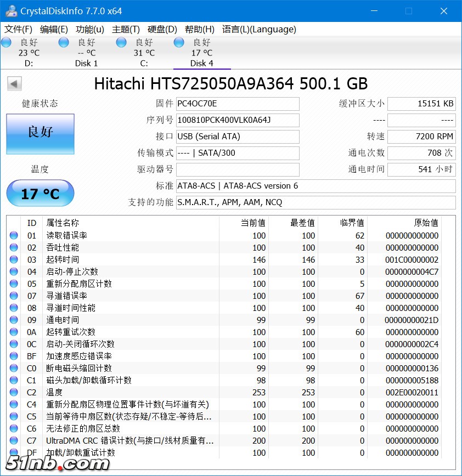
Task: Click the blue dot next to 通电时间
Action: pyautogui.click(x=14, y=320)
